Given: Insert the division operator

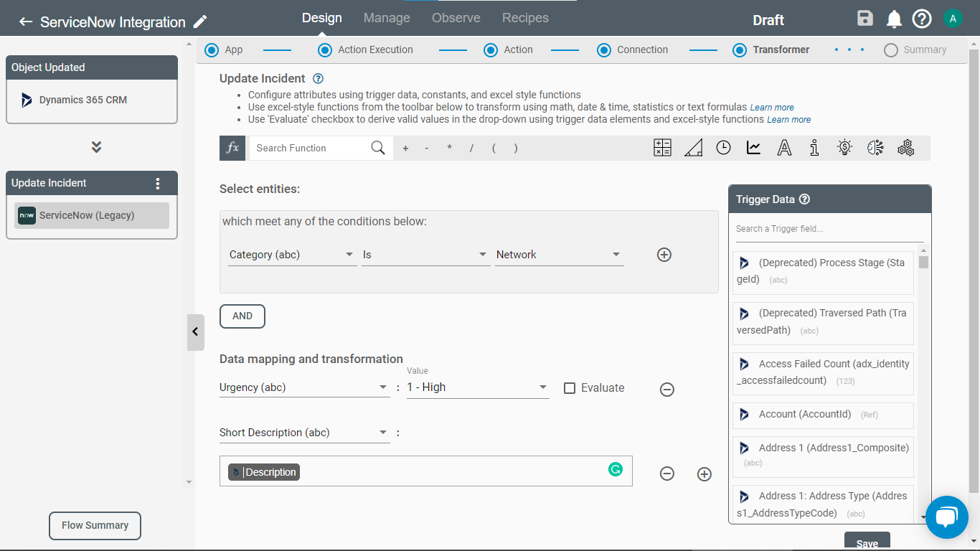Looking at the screenshot, I should pyautogui.click(x=471, y=148).
